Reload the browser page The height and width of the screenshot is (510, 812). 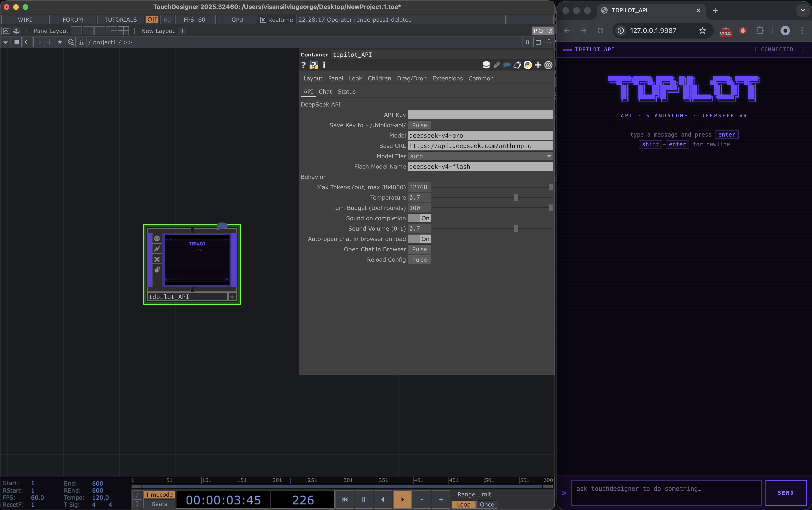click(601, 31)
